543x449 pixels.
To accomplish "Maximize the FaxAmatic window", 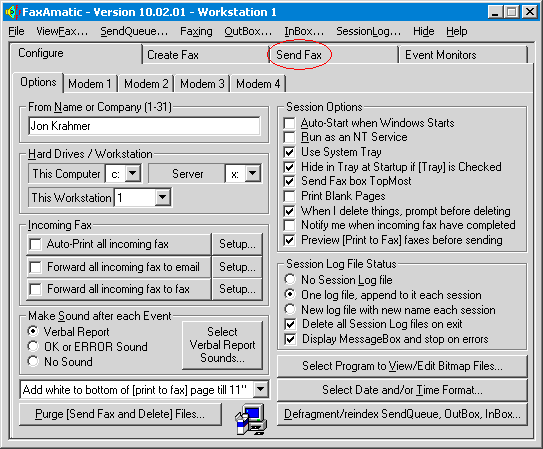I will coord(511,12).
